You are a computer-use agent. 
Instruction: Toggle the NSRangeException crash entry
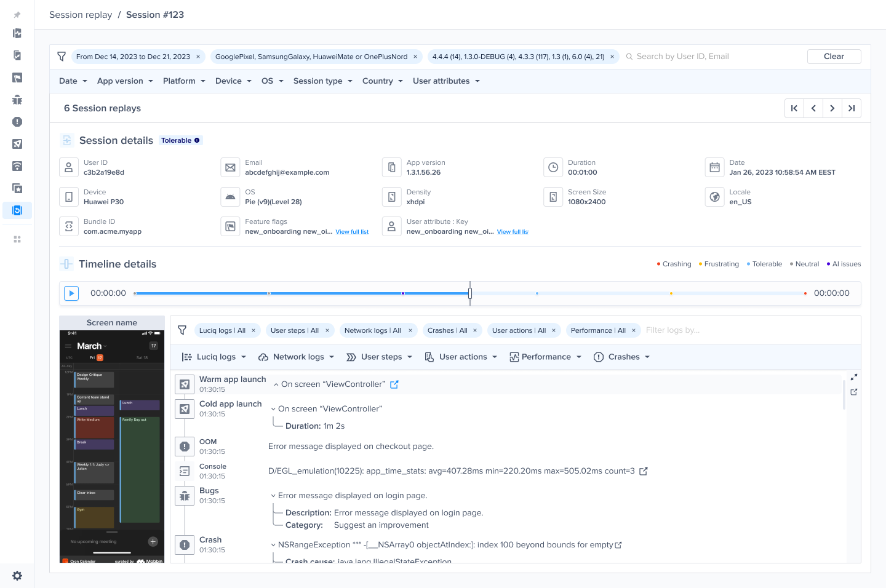point(273,545)
